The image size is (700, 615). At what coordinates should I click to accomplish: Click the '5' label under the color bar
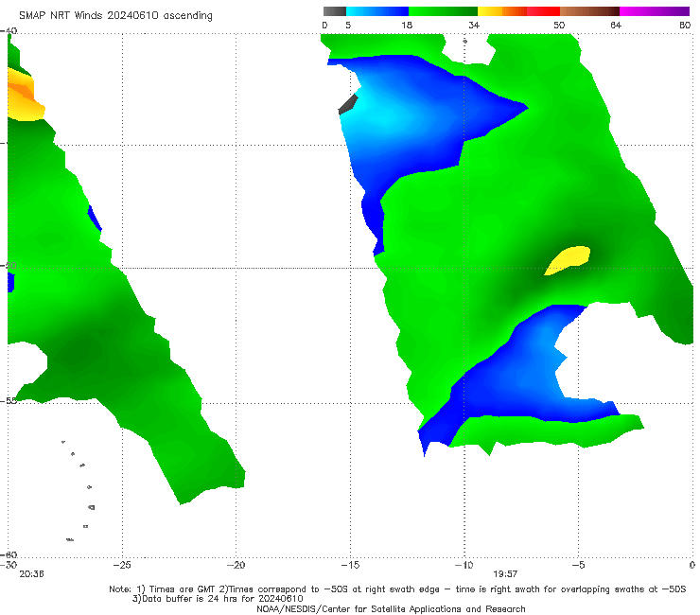coord(348,25)
